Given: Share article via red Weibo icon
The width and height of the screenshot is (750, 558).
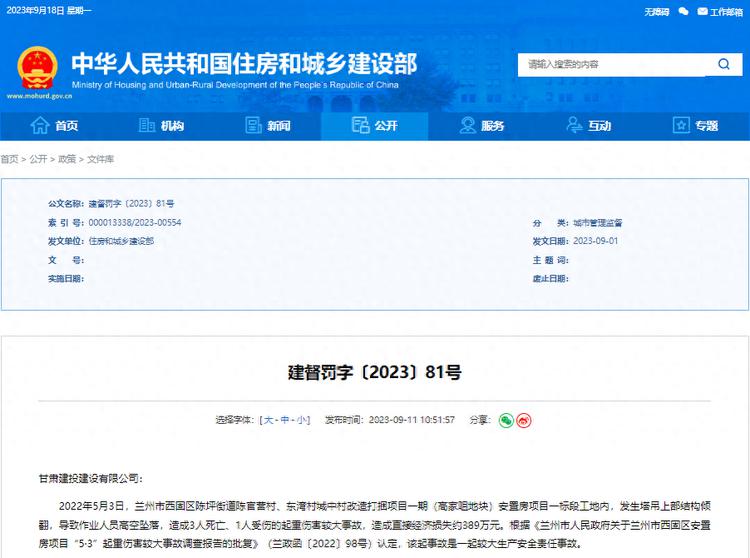Looking at the screenshot, I should (523, 420).
